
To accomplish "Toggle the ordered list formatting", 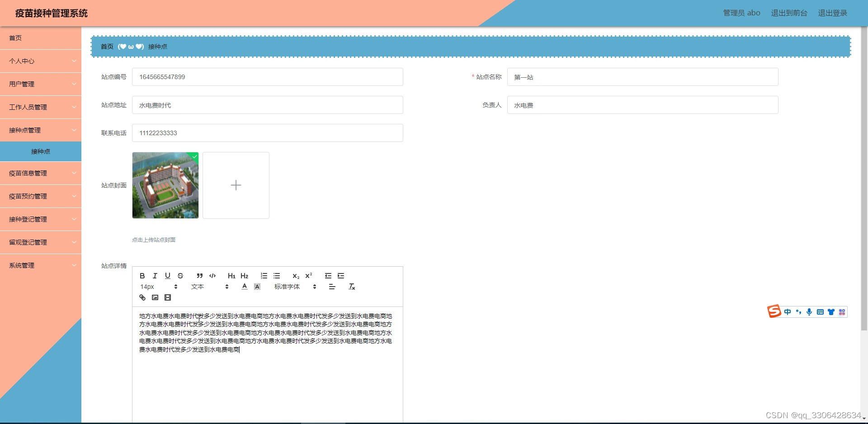I will [x=264, y=276].
